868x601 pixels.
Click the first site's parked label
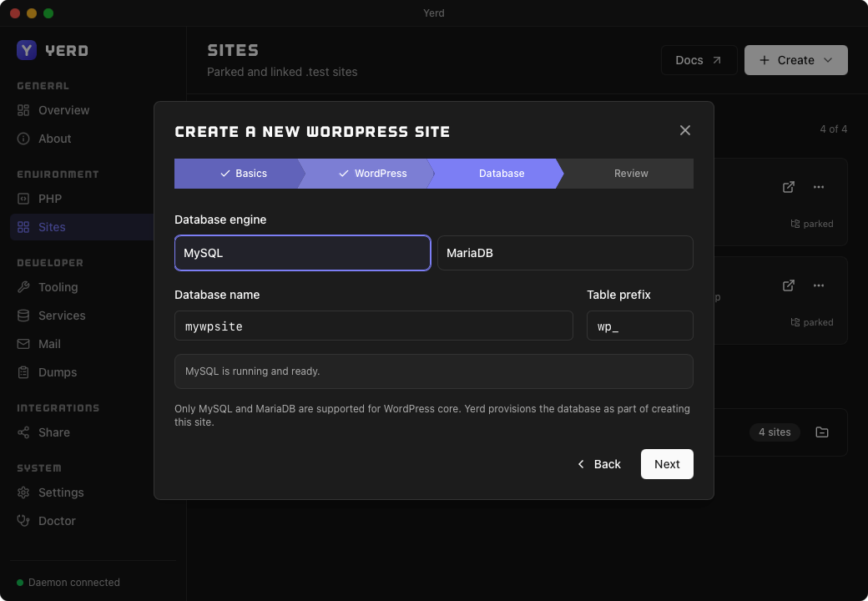(812, 224)
